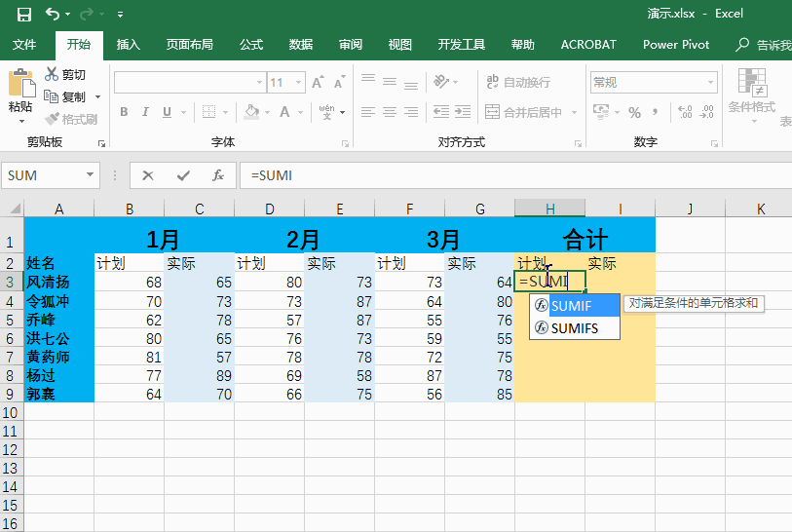This screenshot has width=792, height=532.
Task: Click the text orientation icon
Action: point(441,81)
